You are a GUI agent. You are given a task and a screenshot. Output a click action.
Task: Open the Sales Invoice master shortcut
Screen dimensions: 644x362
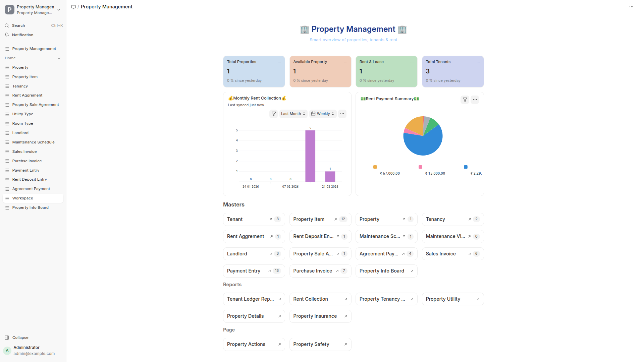click(x=453, y=254)
